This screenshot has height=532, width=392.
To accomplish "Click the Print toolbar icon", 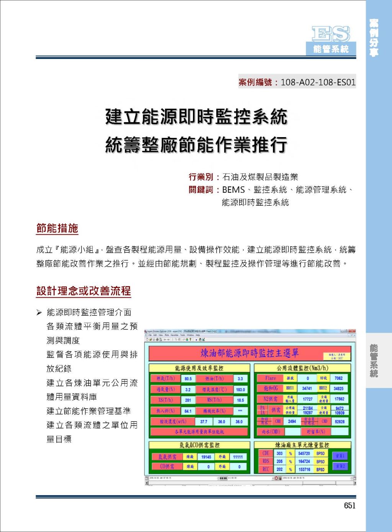I will pyautogui.click(x=157, y=339).
